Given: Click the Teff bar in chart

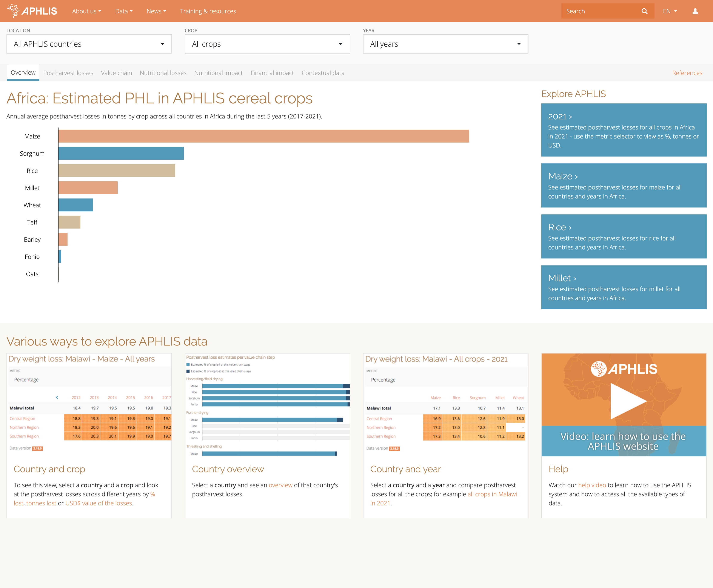Looking at the screenshot, I should coord(69,222).
